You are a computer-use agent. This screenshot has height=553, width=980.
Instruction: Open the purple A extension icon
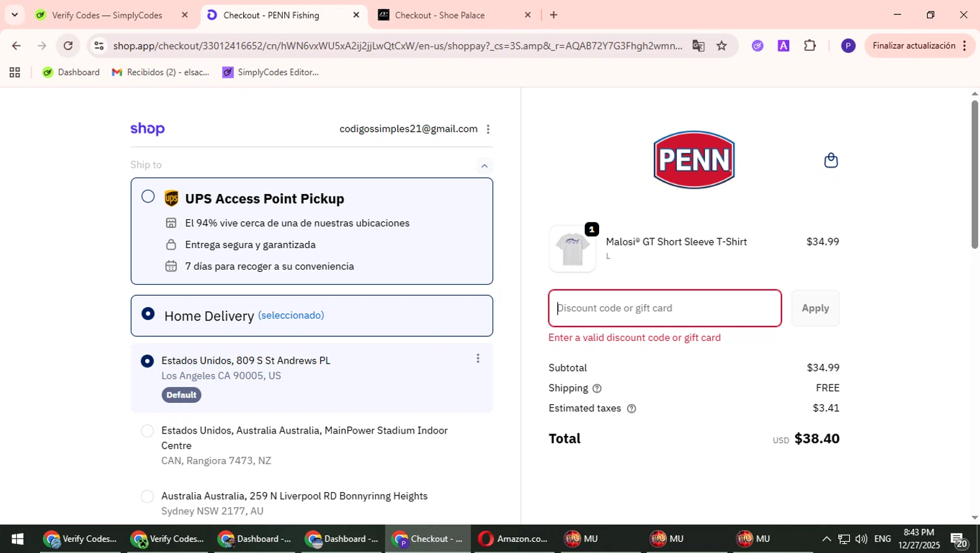(x=783, y=46)
